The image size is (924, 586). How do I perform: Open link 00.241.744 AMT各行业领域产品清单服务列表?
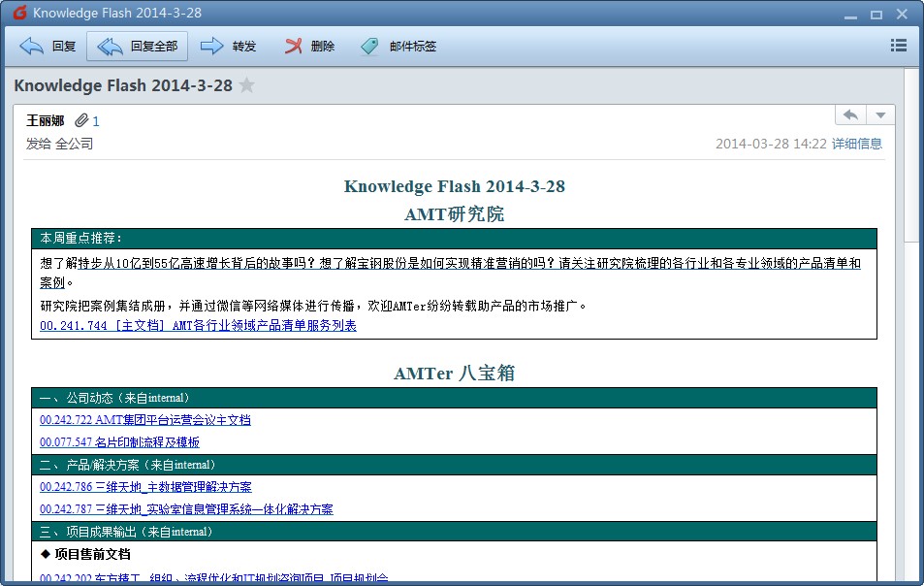[198, 325]
